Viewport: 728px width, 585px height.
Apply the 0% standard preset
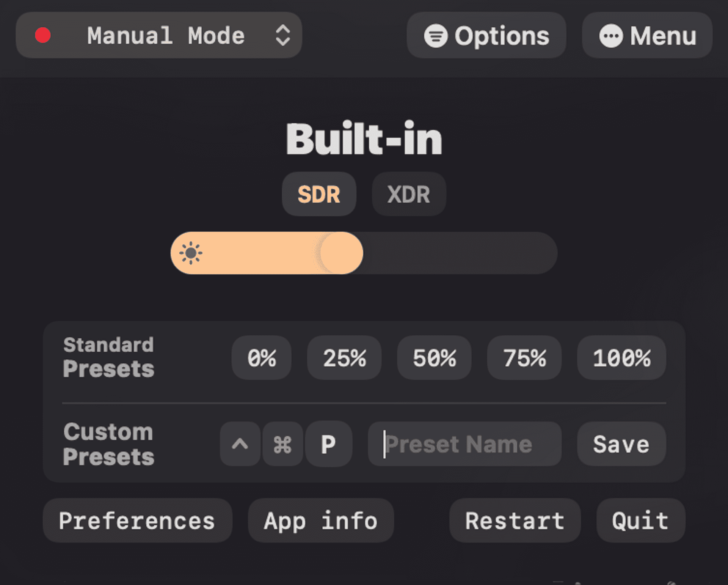point(262,358)
